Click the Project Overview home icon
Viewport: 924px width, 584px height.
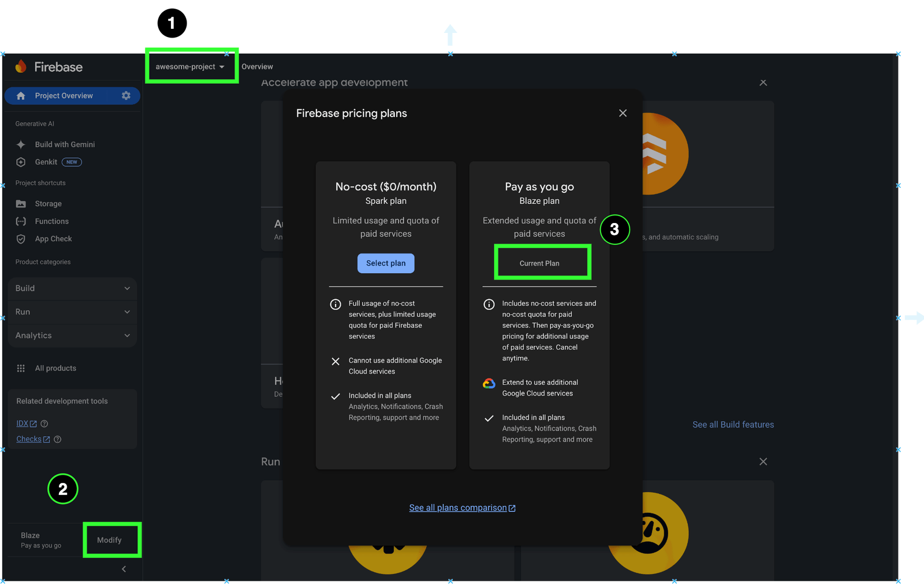[x=21, y=96]
